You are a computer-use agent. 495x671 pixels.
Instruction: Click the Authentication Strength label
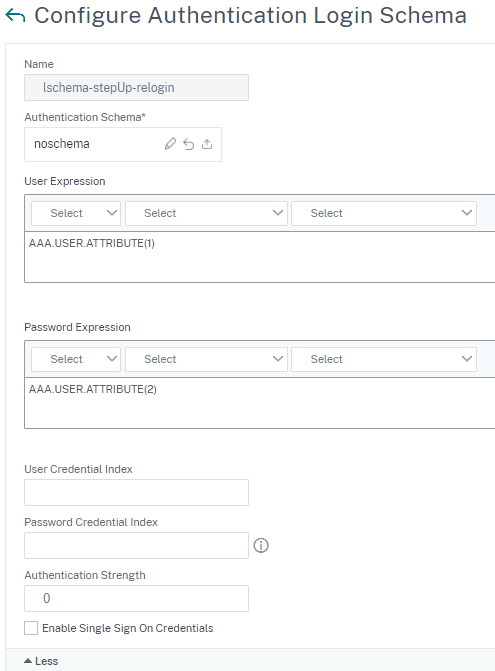coord(85,576)
